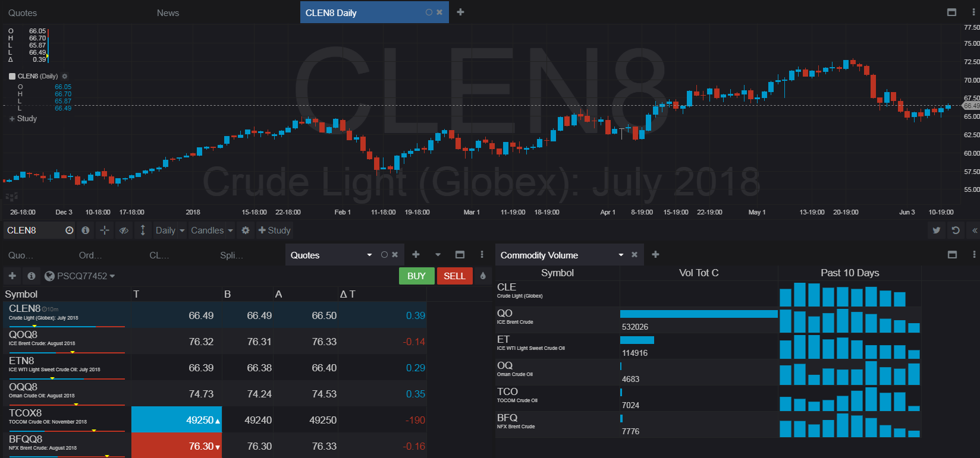Open the tab list dropdown in Quotes panel
The width and height of the screenshot is (980, 458).
(438, 254)
